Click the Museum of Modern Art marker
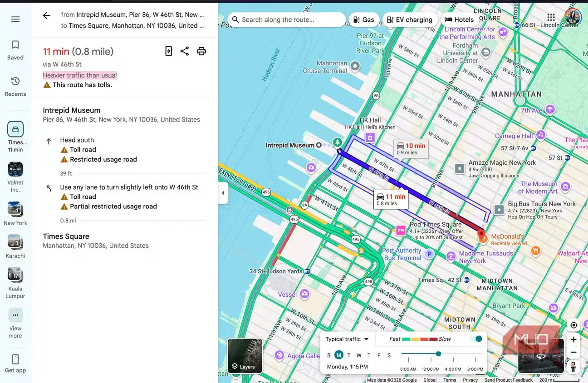Screen dimensions: 588x383 (565, 186)
